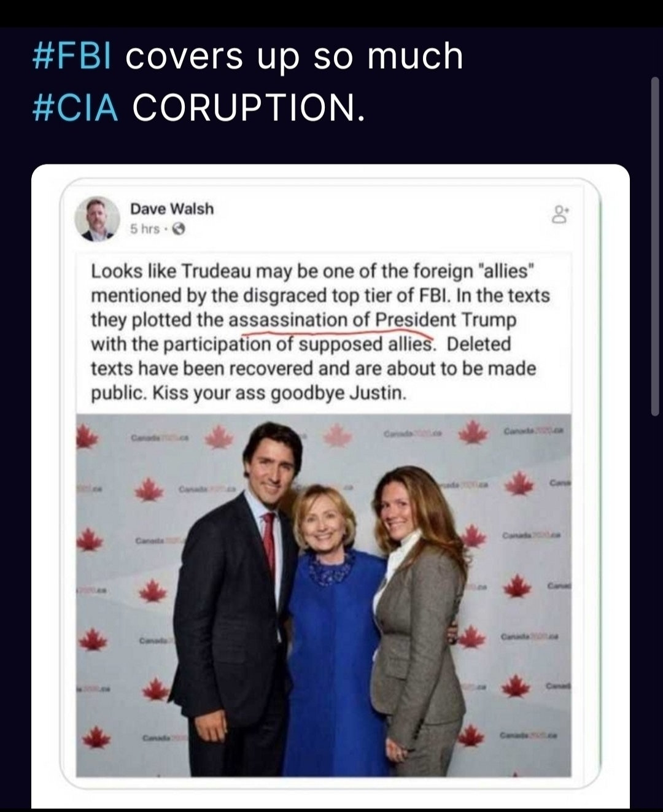This screenshot has height=812, width=663.
Task: Click the top-left red maple leaf
Action: click(87, 438)
